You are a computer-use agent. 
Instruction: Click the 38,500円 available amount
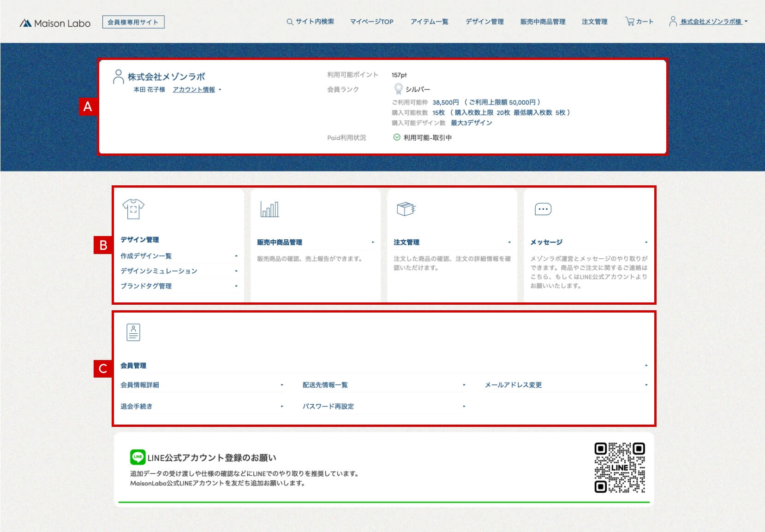(446, 102)
